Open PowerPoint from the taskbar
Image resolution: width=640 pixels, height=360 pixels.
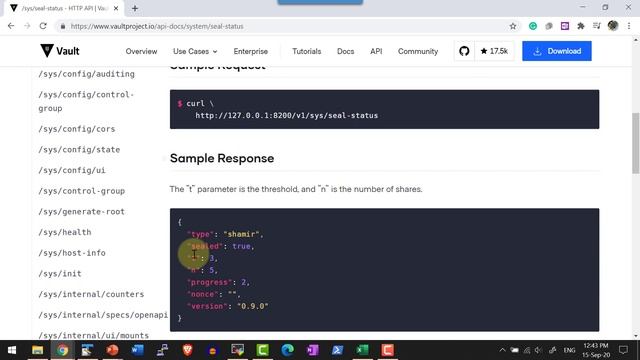coord(112,350)
